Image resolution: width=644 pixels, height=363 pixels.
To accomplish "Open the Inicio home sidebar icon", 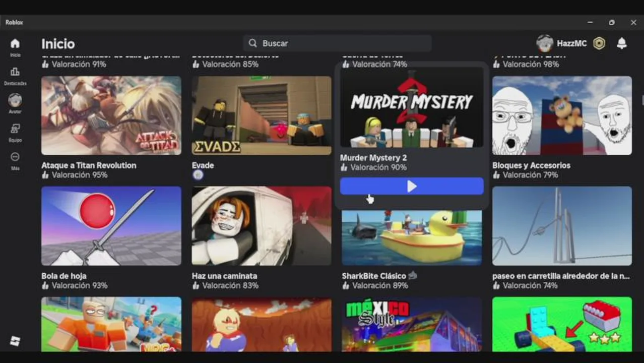I will point(15,43).
